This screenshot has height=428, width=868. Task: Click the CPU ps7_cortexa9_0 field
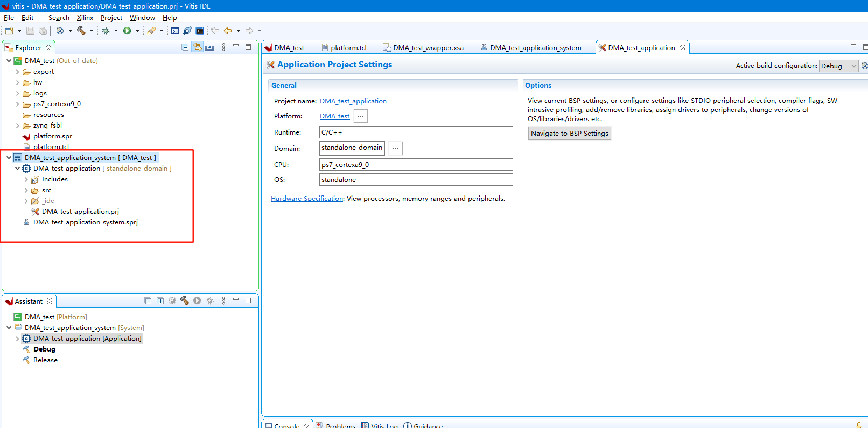click(416, 165)
